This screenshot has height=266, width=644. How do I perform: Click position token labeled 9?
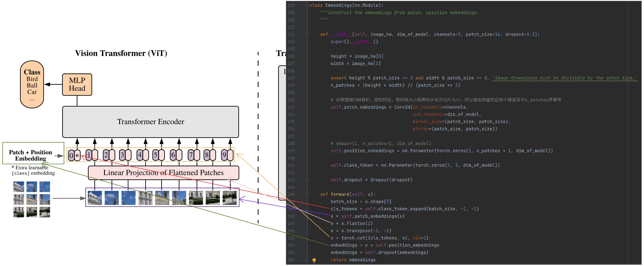click(224, 155)
